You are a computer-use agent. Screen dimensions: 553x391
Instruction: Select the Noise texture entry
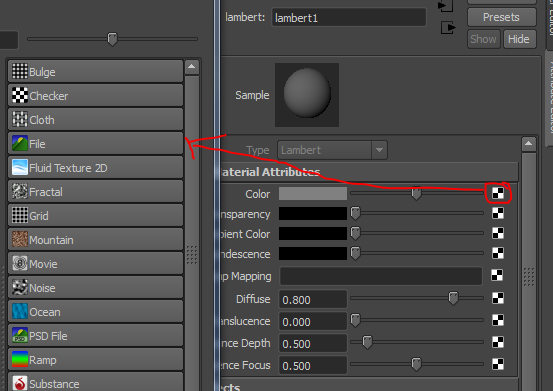pos(96,288)
